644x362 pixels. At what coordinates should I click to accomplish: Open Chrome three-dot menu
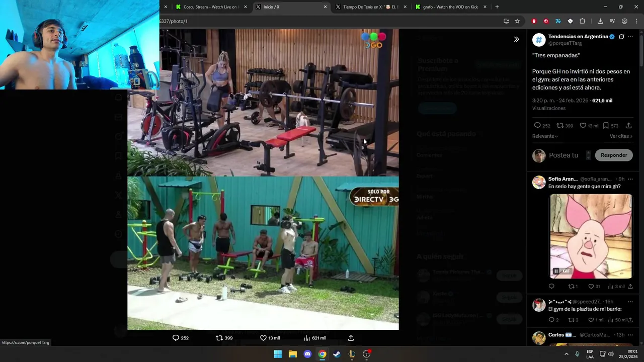pyautogui.click(x=636, y=21)
